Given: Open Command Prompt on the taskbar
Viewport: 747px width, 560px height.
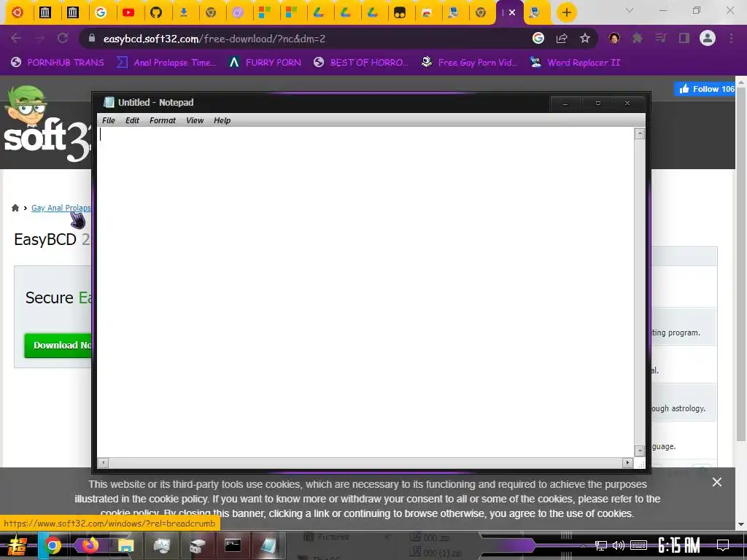Looking at the screenshot, I should coord(233,545).
